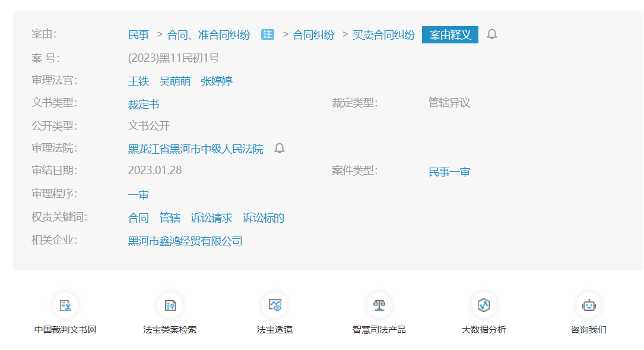Click the 民事一审 case type link
Viewport: 644px width, 350px height.
[x=449, y=172]
